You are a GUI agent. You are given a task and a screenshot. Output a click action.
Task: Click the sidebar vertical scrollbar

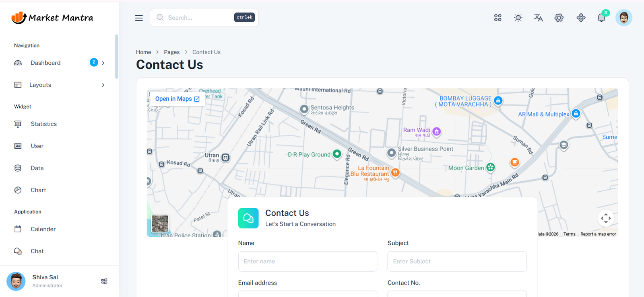tap(117, 56)
